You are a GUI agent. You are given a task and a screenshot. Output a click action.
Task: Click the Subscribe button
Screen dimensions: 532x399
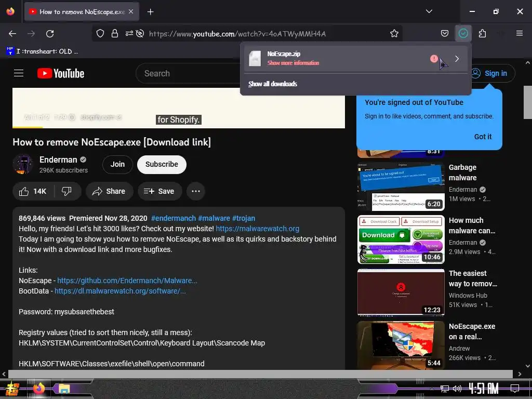coord(162,164)
